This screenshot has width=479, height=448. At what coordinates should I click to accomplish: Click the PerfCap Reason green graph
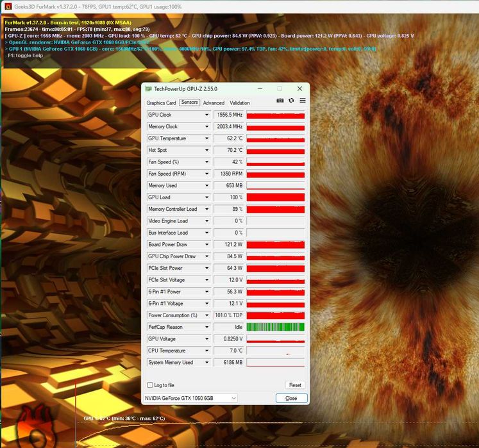276,327
